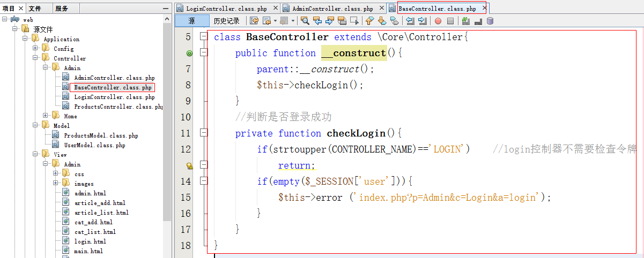Switch to the LoginController.class.php tab
Viewport: 644px width, 258px height.
(x=226, y=9)
